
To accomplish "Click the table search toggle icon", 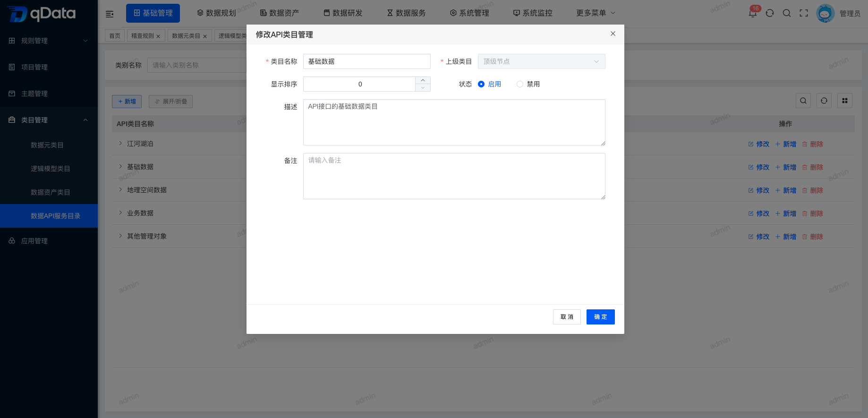I will coord(803,101).
